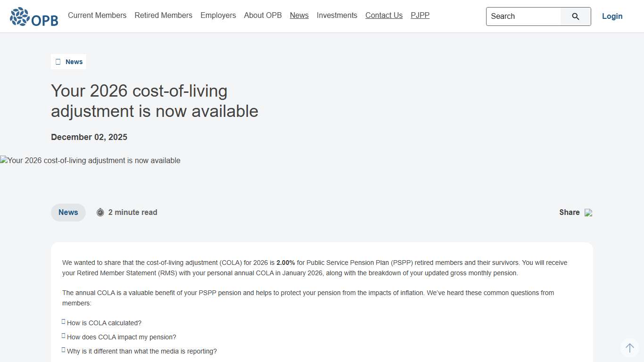Click the bullet icon beside 'How is COLA calculated?'

[x=63, y=321]
